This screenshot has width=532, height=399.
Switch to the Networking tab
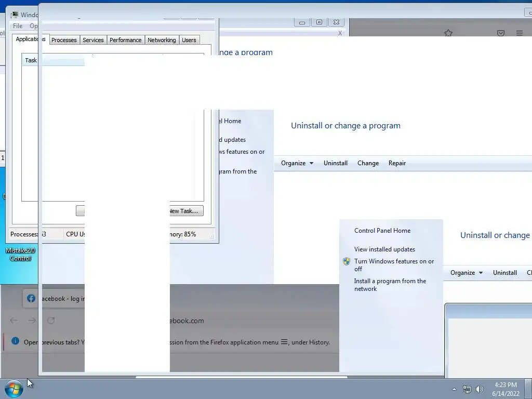[162, 39]
